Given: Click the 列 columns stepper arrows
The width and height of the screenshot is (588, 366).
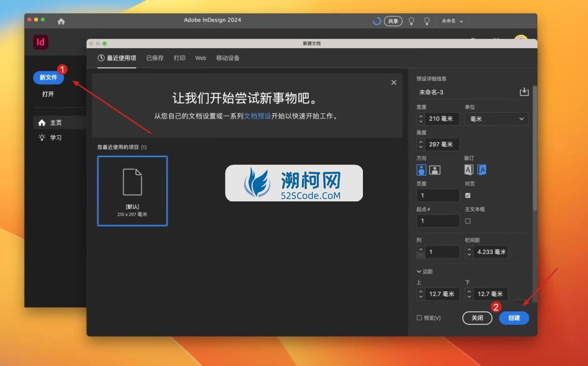Looking at the screenshot, I should (421, 252).
